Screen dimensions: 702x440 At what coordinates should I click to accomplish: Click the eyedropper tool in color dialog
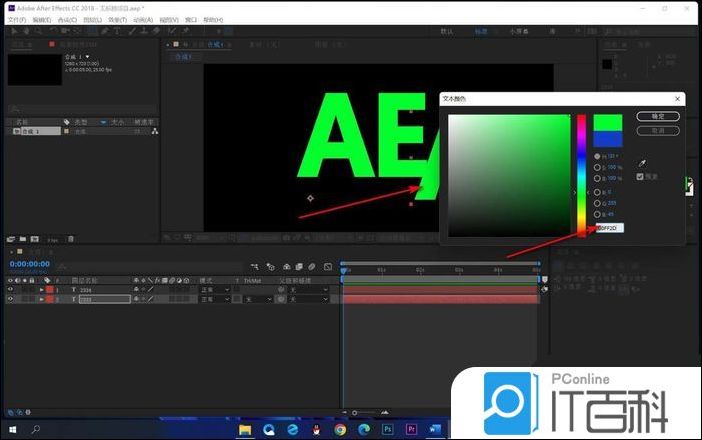pos(643,162)
